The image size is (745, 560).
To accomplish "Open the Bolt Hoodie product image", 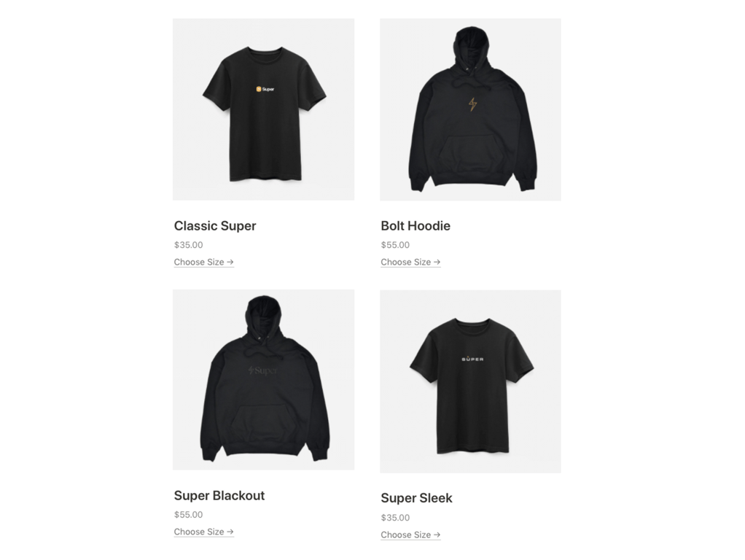I will click(x=470, y=109).
